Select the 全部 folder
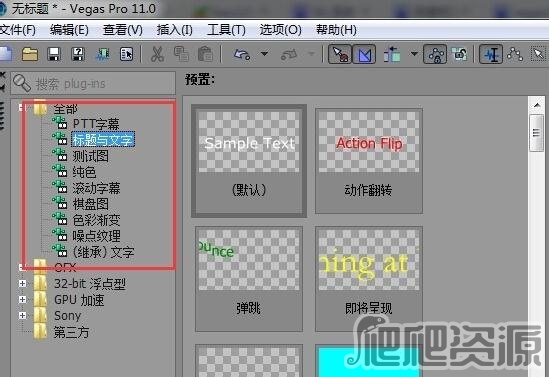This screenshot has width=549, height=377. click(x=65, y=109)
